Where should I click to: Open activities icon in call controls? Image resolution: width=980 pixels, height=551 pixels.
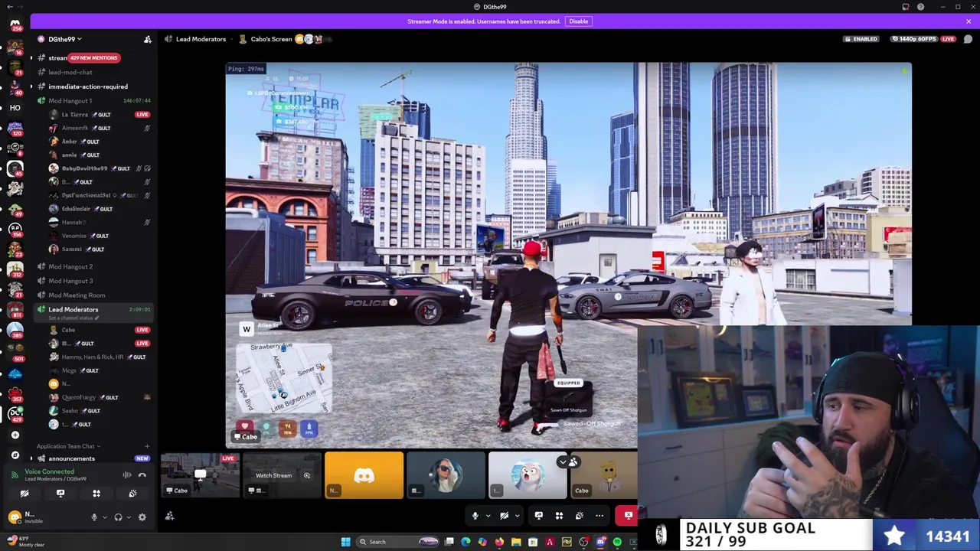point(559,516)
